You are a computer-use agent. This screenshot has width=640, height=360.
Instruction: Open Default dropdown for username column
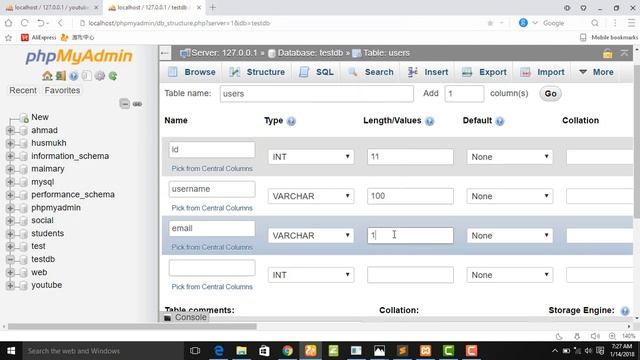[x=510, y=196]
